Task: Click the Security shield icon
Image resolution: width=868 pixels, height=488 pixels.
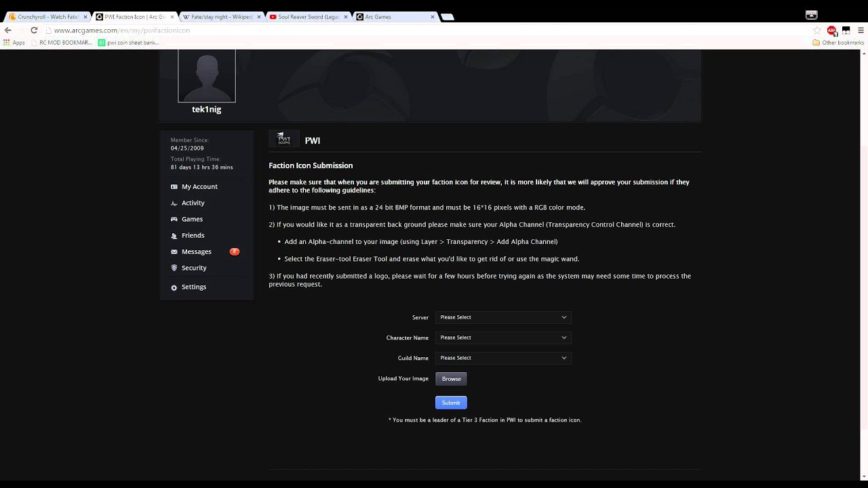Action: 174,268
